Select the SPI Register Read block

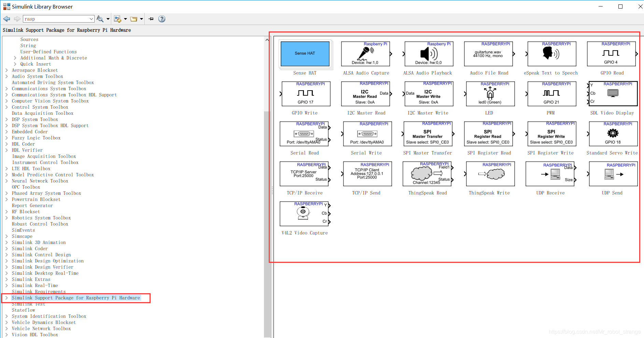coord(489,134)
